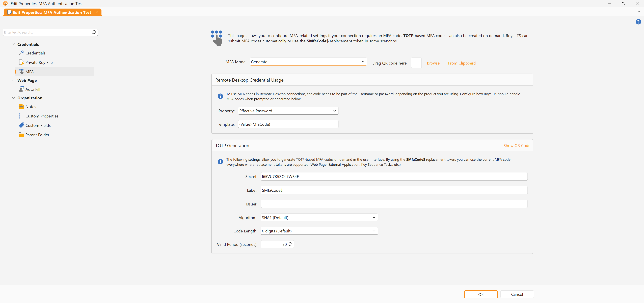Collapse the Credentials tree section
Viewport: 644px width, 303px height.
13,44
